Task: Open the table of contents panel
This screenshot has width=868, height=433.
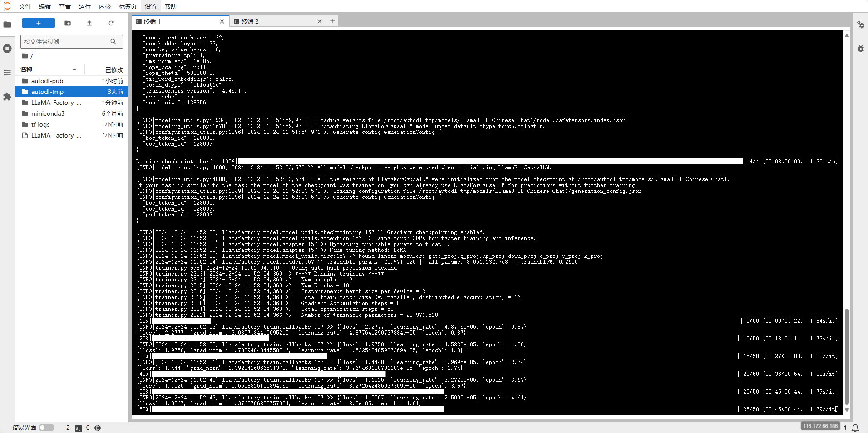Action: pos(7,73)
